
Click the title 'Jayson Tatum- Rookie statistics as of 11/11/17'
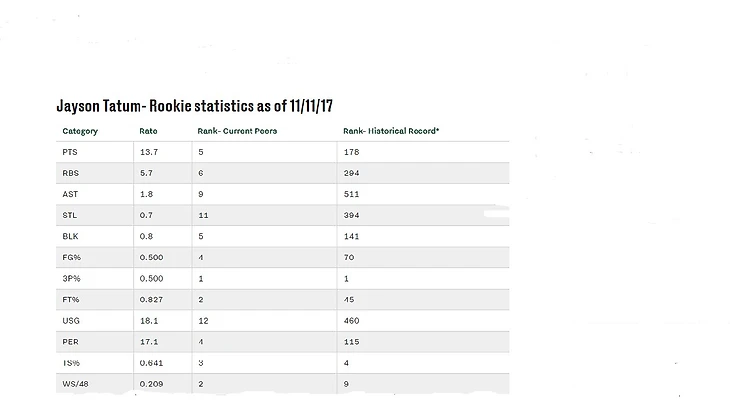pyautogui.click(x=195, y=106)
